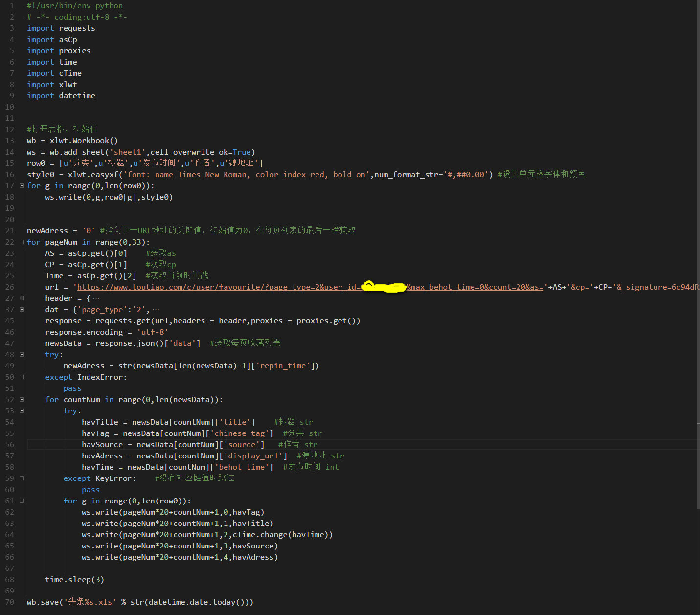Click the folded ellipsis after 'header = {'
This screenshot has width=700, height=615.
point(96,298)
